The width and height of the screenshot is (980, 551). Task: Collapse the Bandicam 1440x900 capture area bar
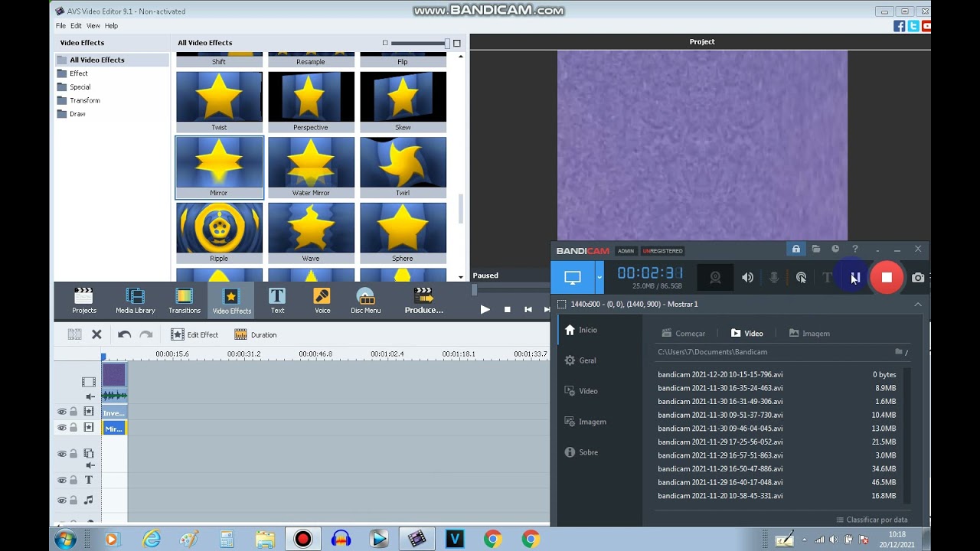pos(917,304)
